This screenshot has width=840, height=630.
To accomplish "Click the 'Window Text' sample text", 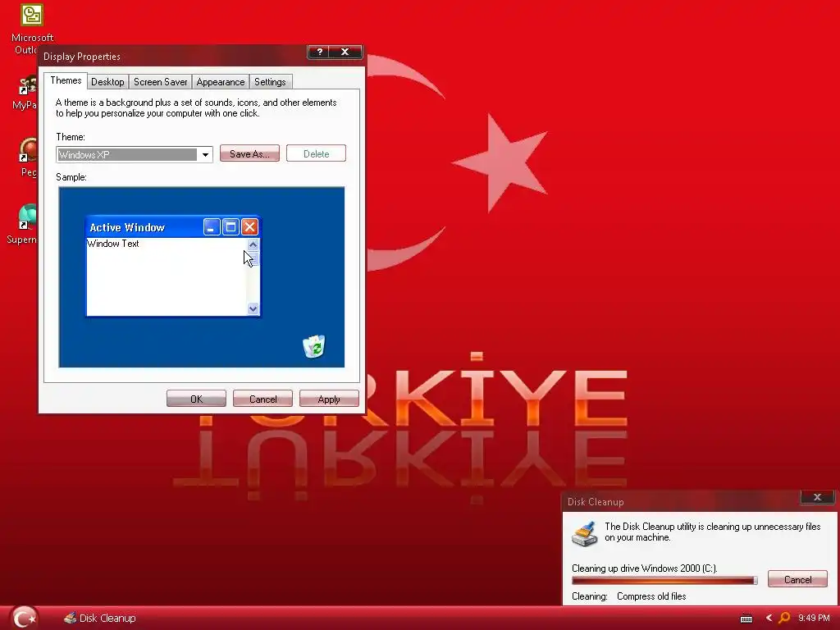I will pos(113,244).
